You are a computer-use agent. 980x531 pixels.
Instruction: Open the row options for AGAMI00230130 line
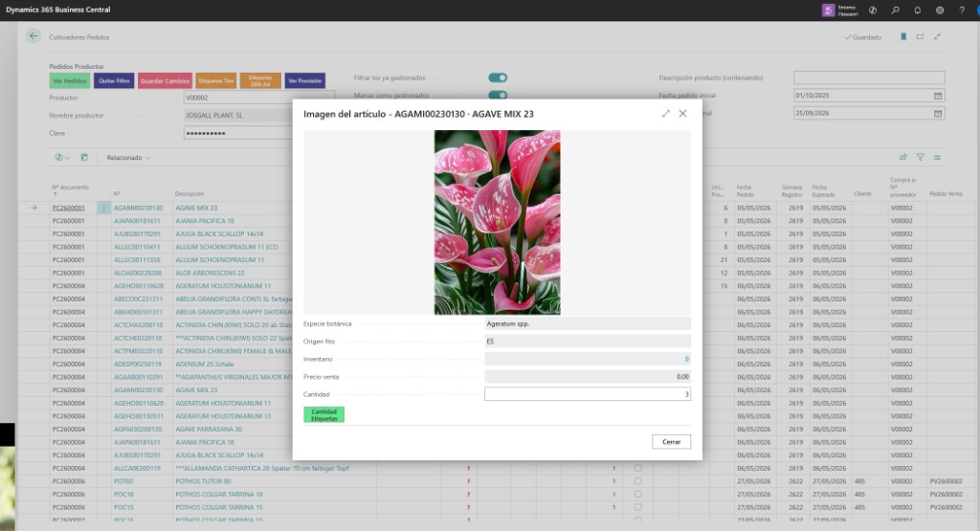[x=103, y=208]
